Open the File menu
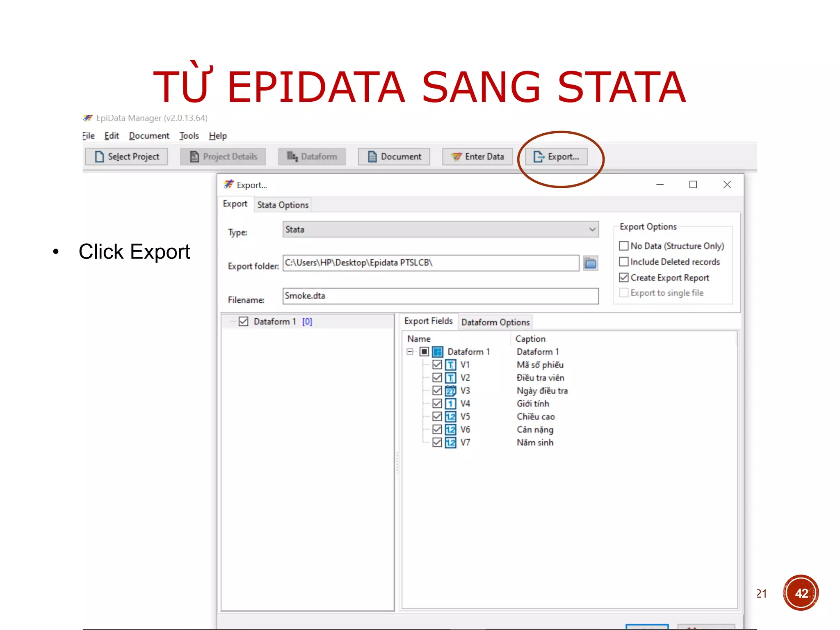This screenshot has height=630, width=840. pos(88,136)
